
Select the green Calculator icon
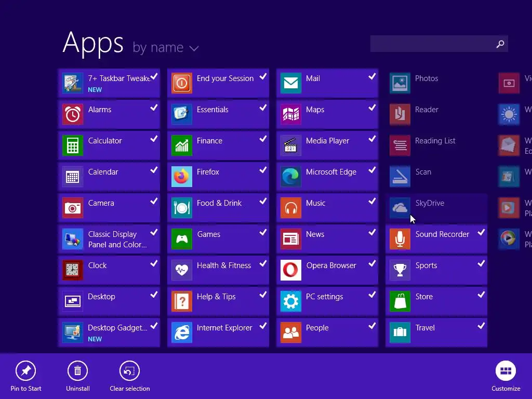pyautogui.click(x=73, y=145)
